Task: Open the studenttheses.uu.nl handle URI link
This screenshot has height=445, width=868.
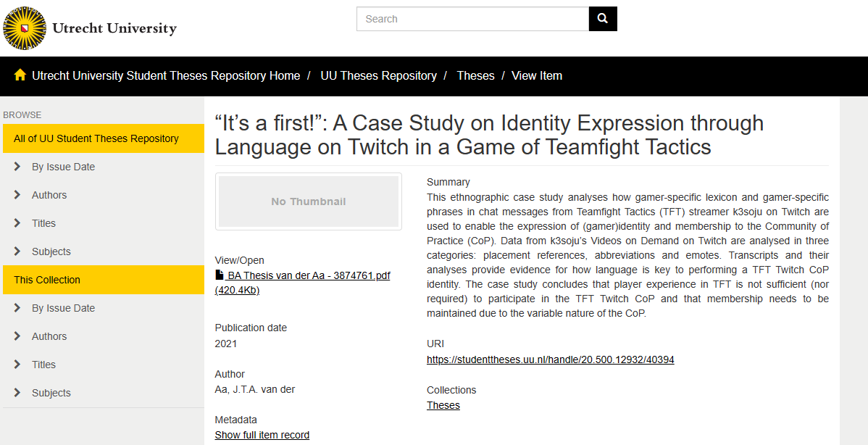Action: 550,359
